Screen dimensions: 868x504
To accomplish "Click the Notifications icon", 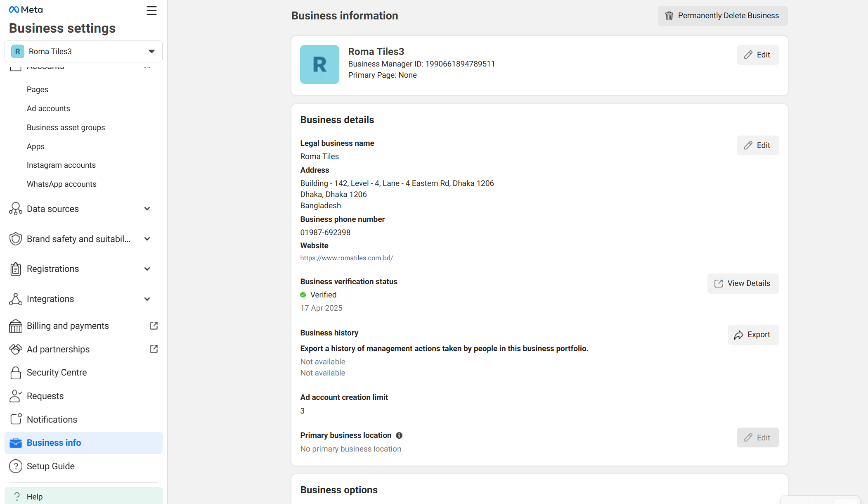I will click(16, 419).
